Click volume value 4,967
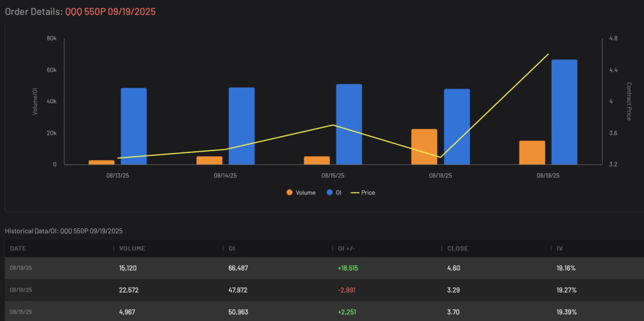The height and width of the screenshot is (321, 644). (x=127, y=312)
